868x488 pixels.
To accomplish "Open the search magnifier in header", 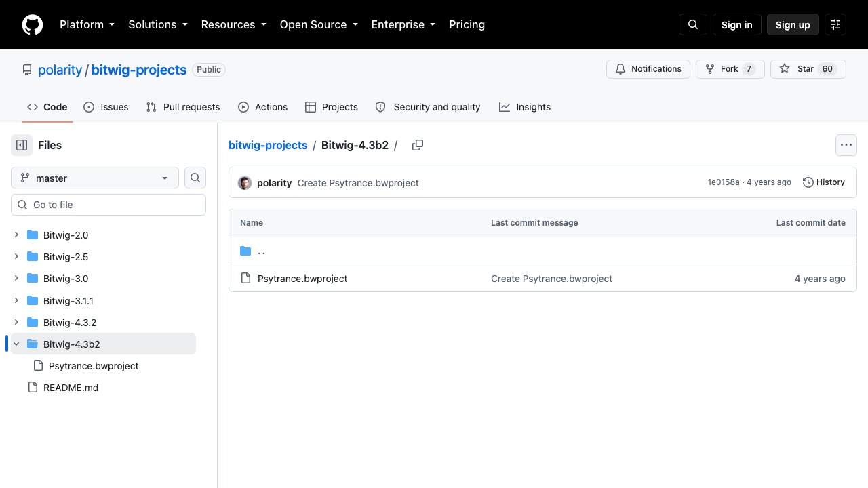I will [693, 24].
